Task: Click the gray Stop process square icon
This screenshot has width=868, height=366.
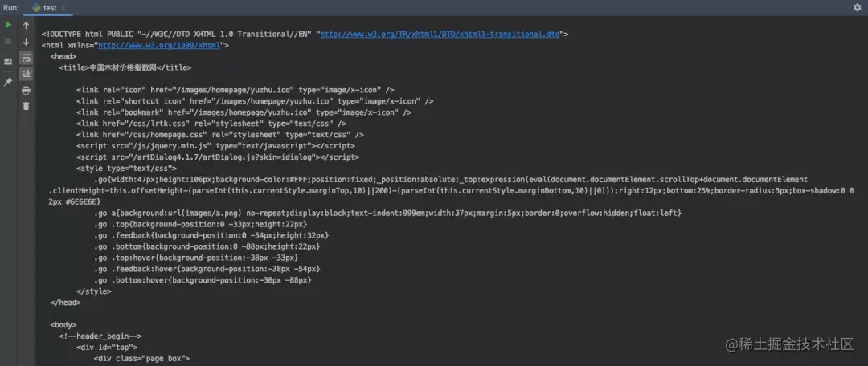Action: coord(8,41)
